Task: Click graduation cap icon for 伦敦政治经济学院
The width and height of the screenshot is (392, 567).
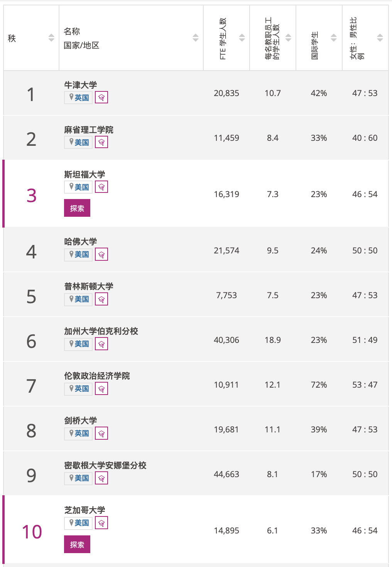Action: pos(101,388)
